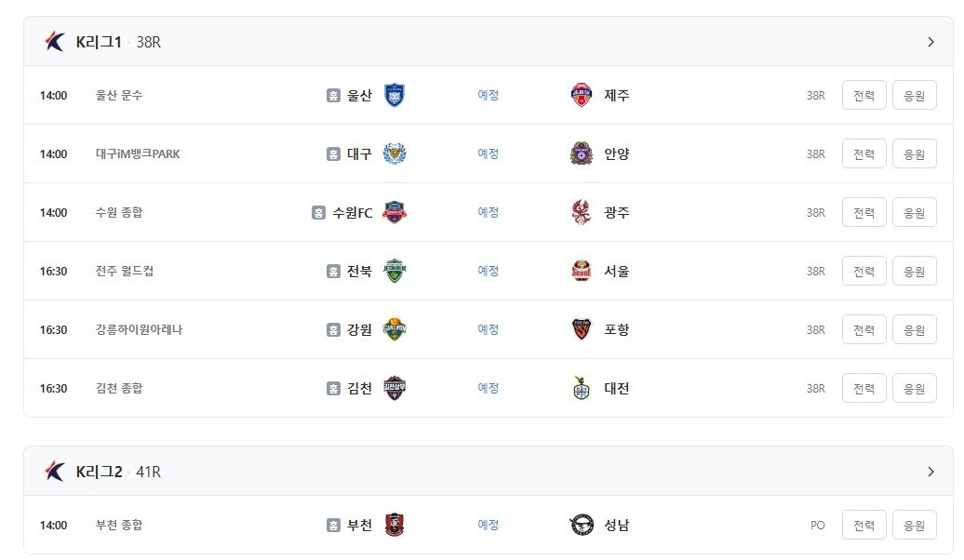The image size is (964, 560).
Task: Expand the K리그2 41R section arrow
Action: click(x=931, y=472)
